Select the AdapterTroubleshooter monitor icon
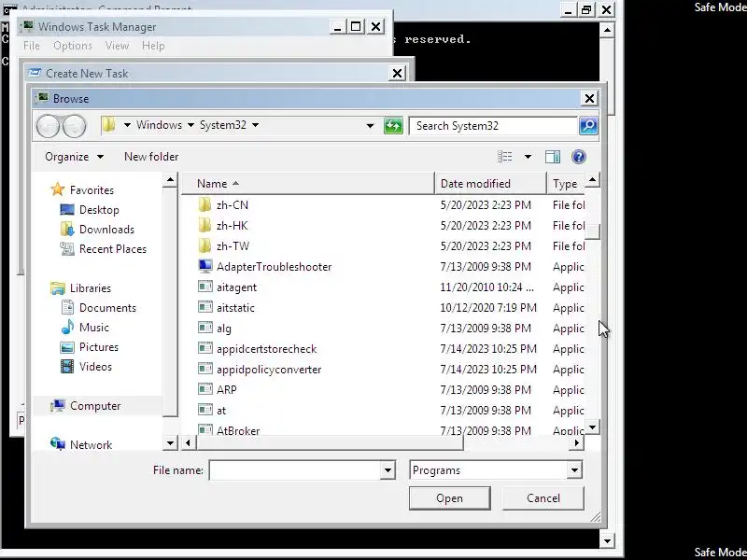Viewport: 747px width, 560px height. (205, 266)
